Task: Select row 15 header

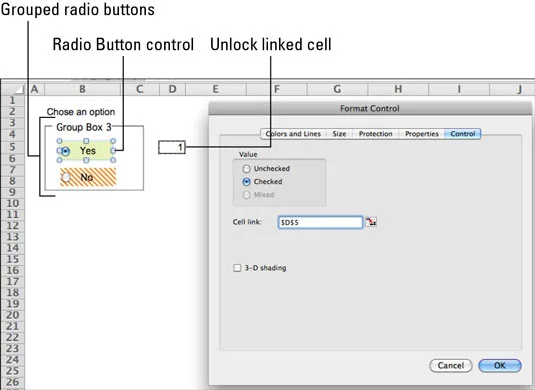Action: (x=13, y=259)
